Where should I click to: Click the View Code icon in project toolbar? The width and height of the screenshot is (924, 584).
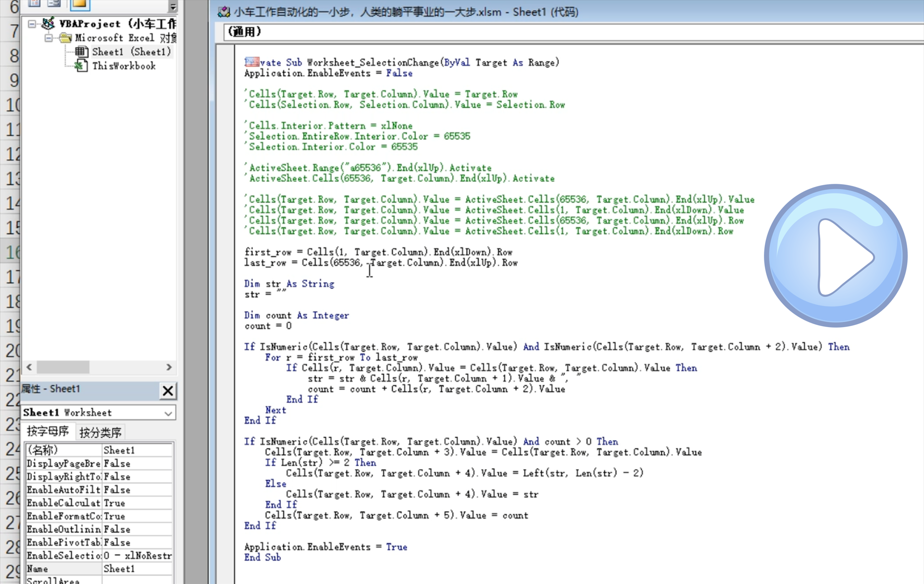pyautogui.click(x=34, y=4)
